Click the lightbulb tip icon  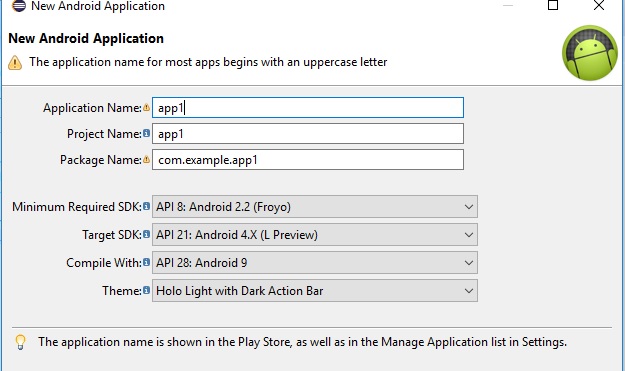tap(20, 342)
